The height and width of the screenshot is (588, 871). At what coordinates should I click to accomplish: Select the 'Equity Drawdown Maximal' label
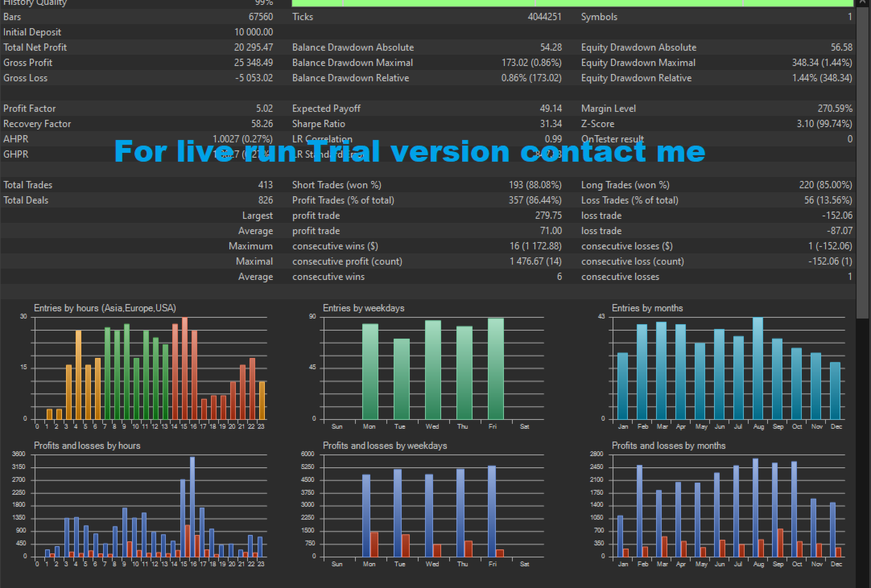638,63
